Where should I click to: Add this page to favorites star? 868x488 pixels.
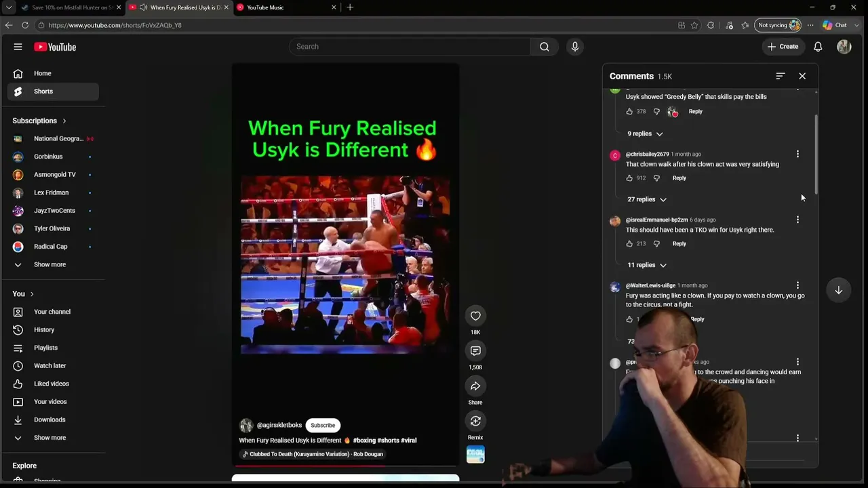tap(694, 25)
